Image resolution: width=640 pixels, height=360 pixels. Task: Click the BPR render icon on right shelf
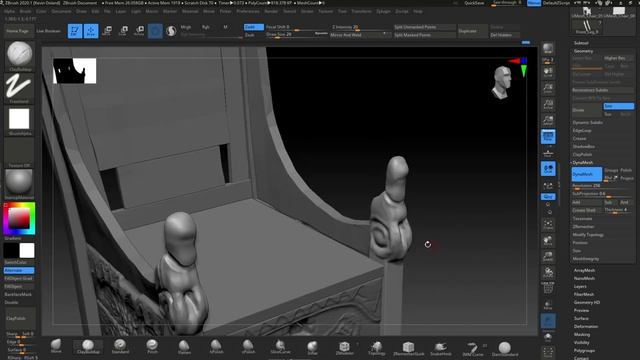coord(548,48)
